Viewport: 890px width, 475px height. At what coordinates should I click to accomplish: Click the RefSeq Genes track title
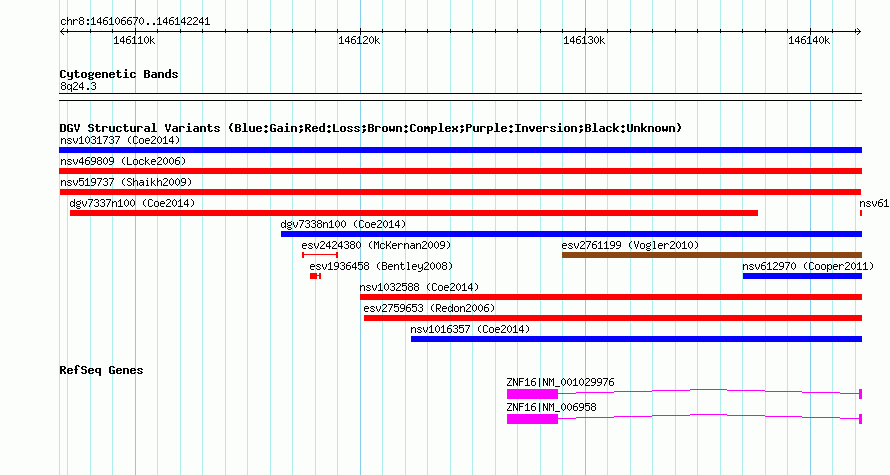pos(101,371)
